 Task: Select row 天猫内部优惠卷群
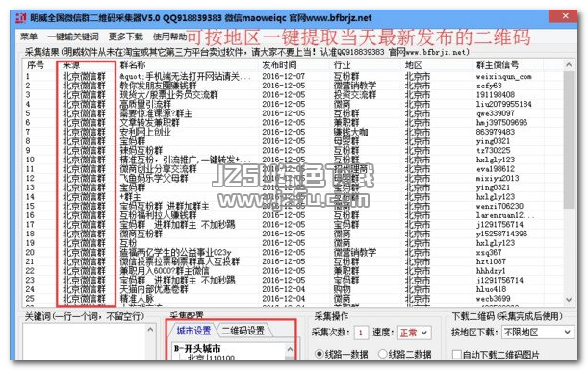(154, 289)
